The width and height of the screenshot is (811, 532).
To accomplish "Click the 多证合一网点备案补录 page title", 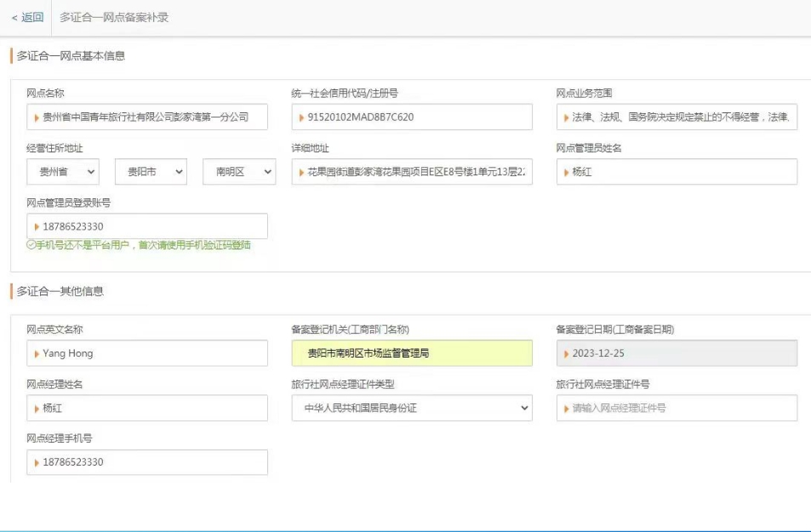I will pos(114,17).
